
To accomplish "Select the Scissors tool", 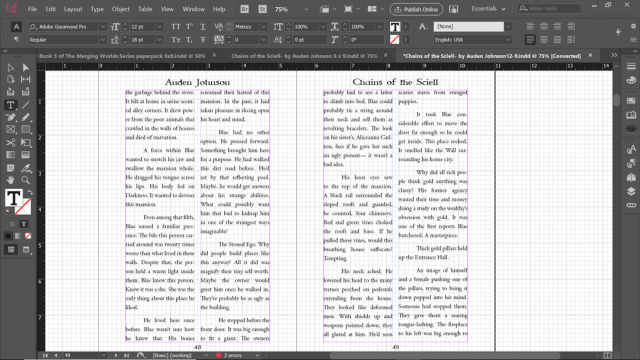I will [x=11, y=142].
